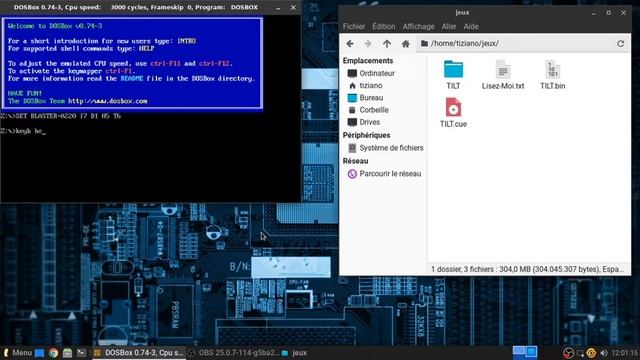
Task: Click the Emplacements sidebar heading
Action: point(368,61)
